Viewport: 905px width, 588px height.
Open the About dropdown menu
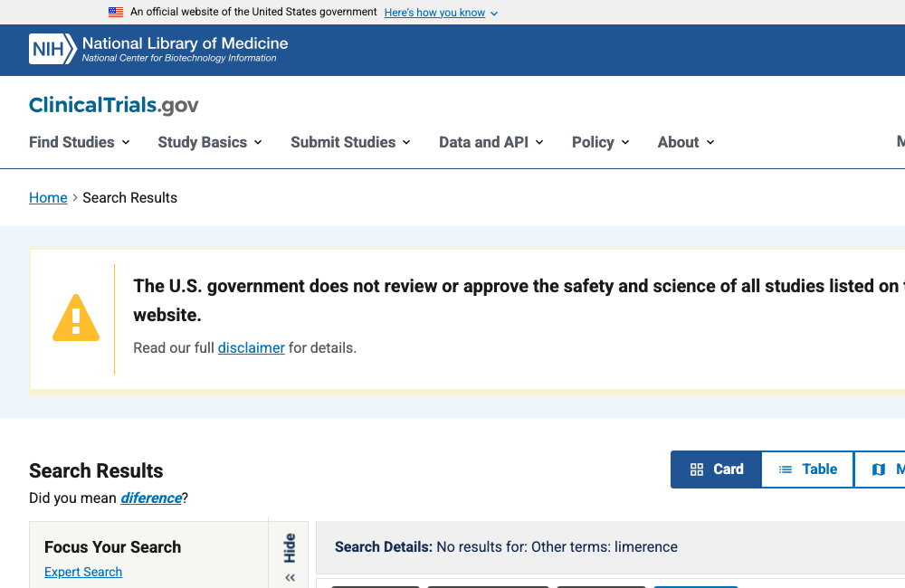[x=686, y=143]
